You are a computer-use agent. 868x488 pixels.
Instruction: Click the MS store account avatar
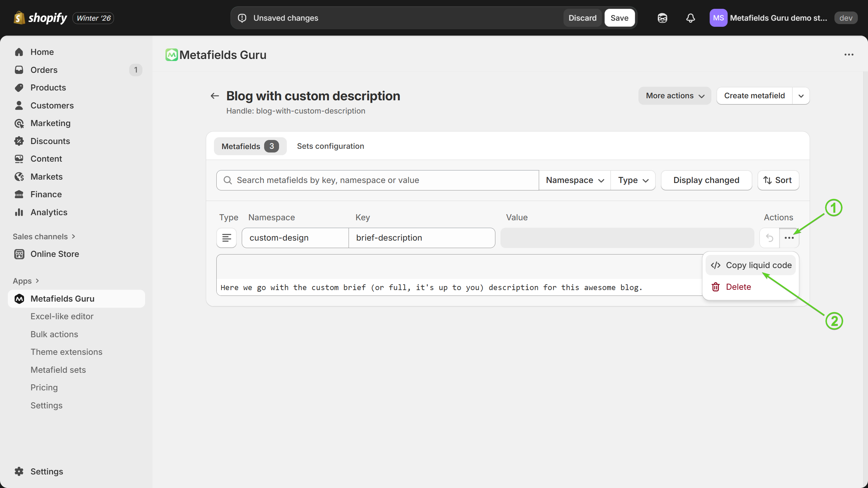pos(718,18)
